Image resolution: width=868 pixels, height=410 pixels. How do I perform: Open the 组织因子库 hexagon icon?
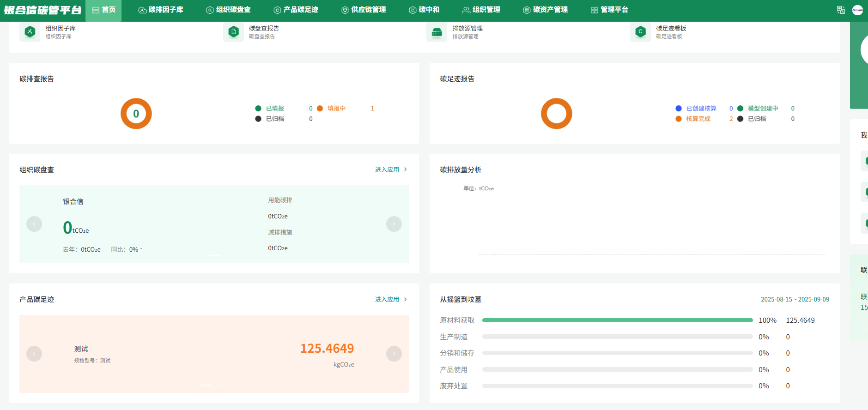click(30, 32)
